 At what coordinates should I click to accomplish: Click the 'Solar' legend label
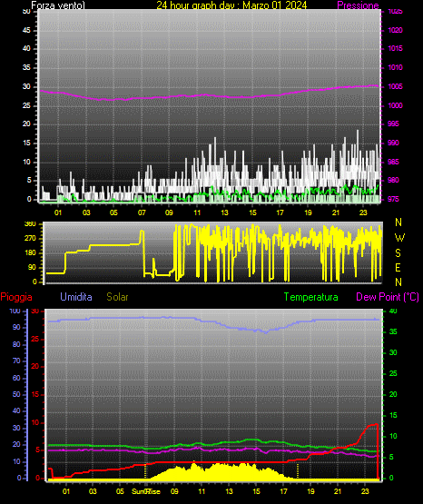[117, 297]
